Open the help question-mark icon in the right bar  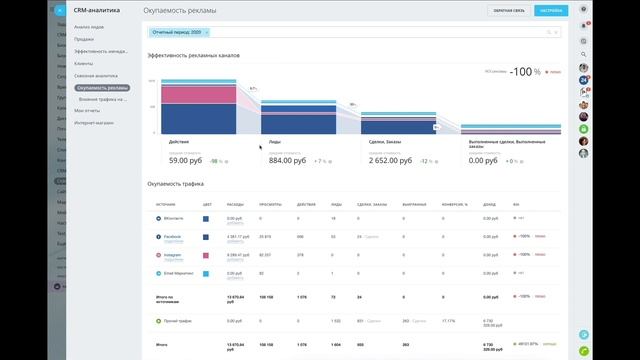pos(583,9)
